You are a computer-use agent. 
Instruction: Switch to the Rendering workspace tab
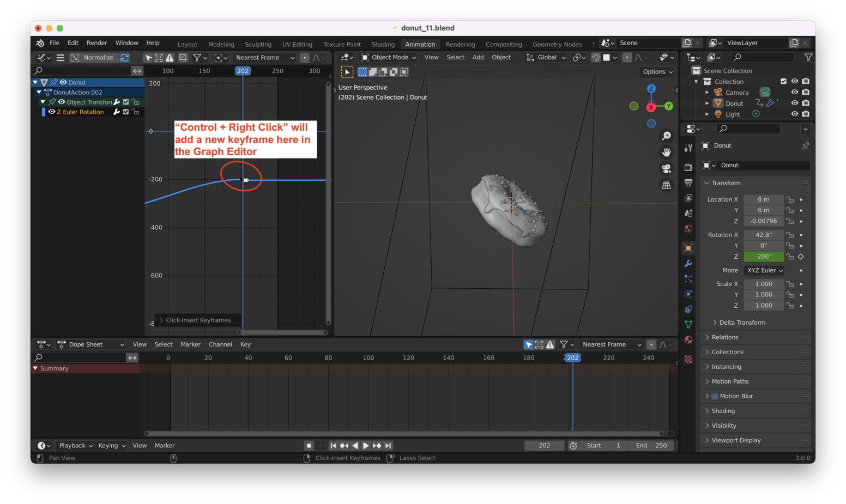click(x=461, y=44)
